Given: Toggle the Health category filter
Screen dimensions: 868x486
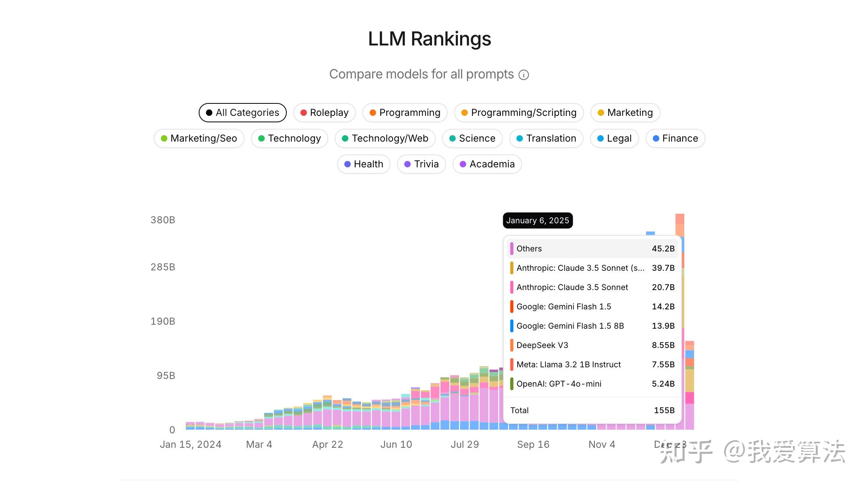Looking at the screenshot, I should click(364, 164).
